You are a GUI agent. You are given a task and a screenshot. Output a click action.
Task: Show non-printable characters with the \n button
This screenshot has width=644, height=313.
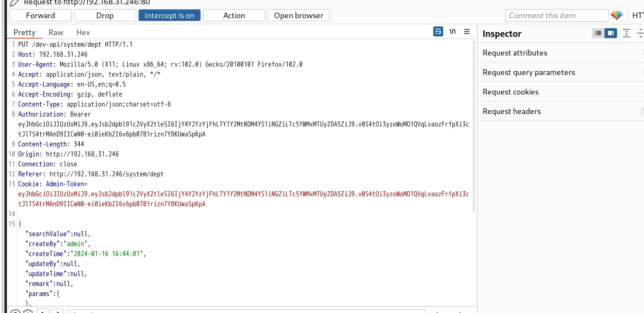click(x=452, y=32)
